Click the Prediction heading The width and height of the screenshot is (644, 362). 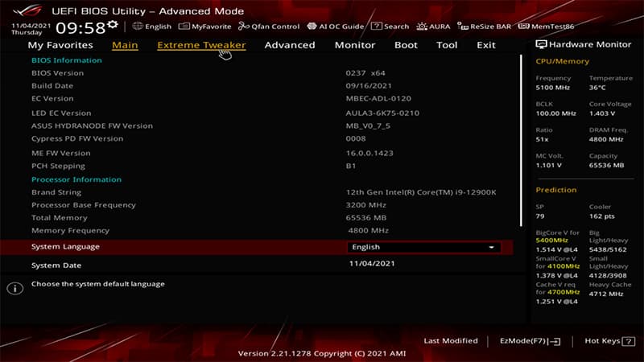pyautogui.click(x=556, y=190)
